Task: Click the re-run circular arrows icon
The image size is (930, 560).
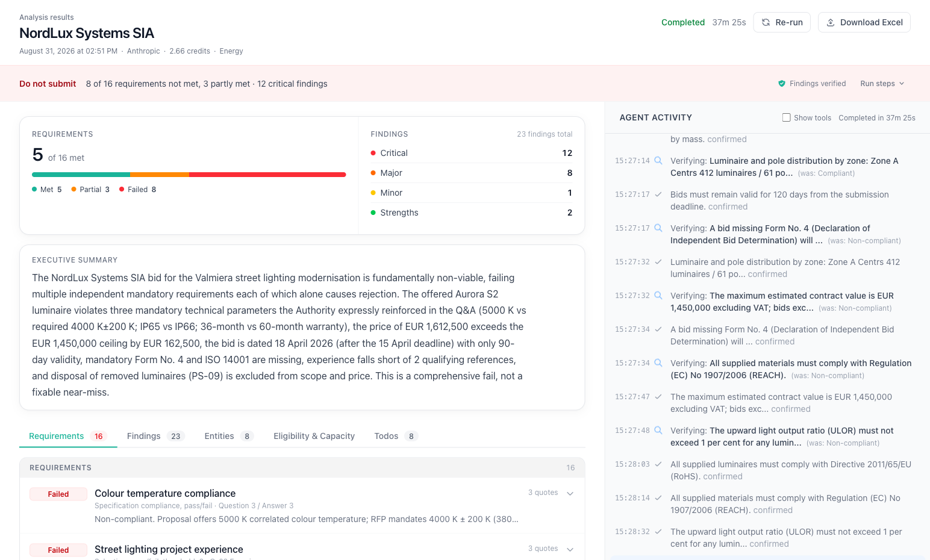Action: click(x=766, y=22)
